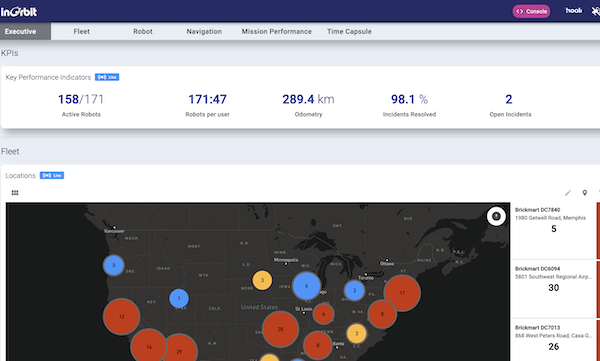Image resolution: width=600 pixels, height=361 pixels.
Task: Open the Time Capsule tab
Action: pos(349,31)
